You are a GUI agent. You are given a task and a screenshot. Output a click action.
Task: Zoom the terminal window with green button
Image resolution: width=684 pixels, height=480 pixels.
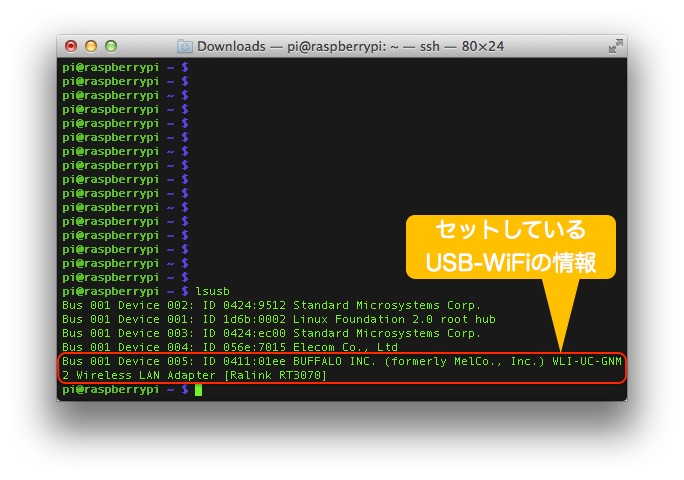[x=111, y=46]
